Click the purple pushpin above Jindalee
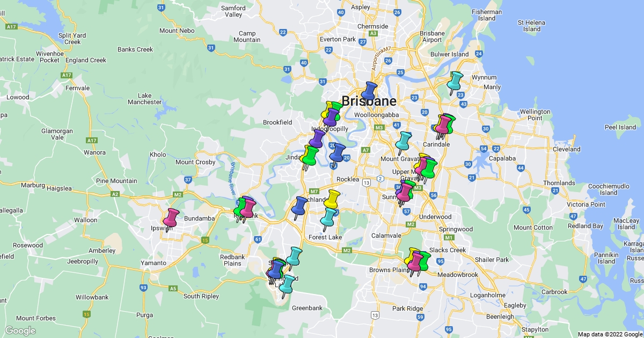Screen dimensions: 644x338 pos(318,138)
